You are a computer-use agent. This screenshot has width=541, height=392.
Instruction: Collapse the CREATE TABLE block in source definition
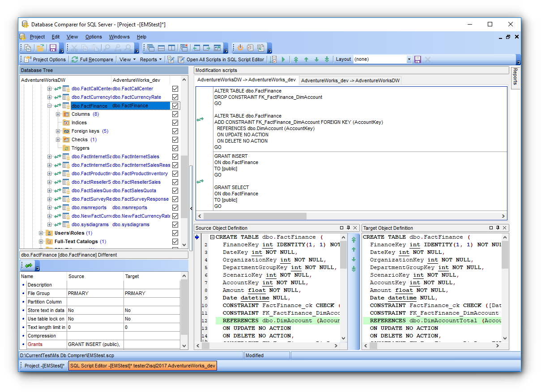213,237
